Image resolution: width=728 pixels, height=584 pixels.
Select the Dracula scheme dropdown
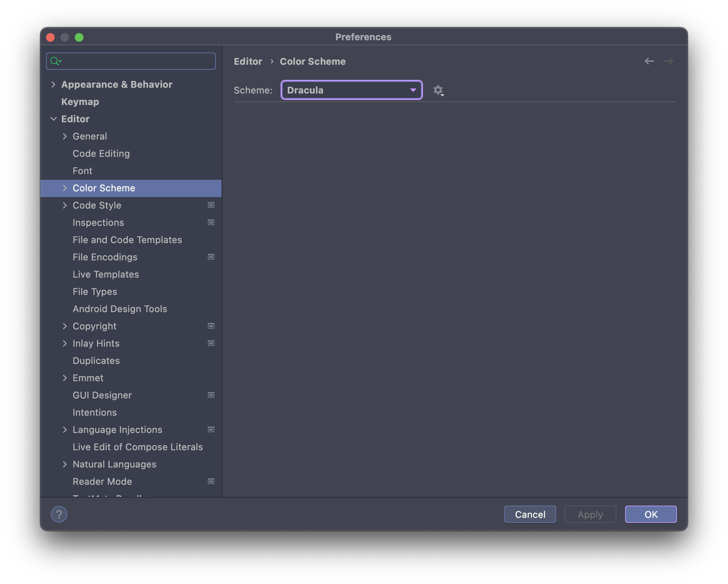(x=351, y=90)
